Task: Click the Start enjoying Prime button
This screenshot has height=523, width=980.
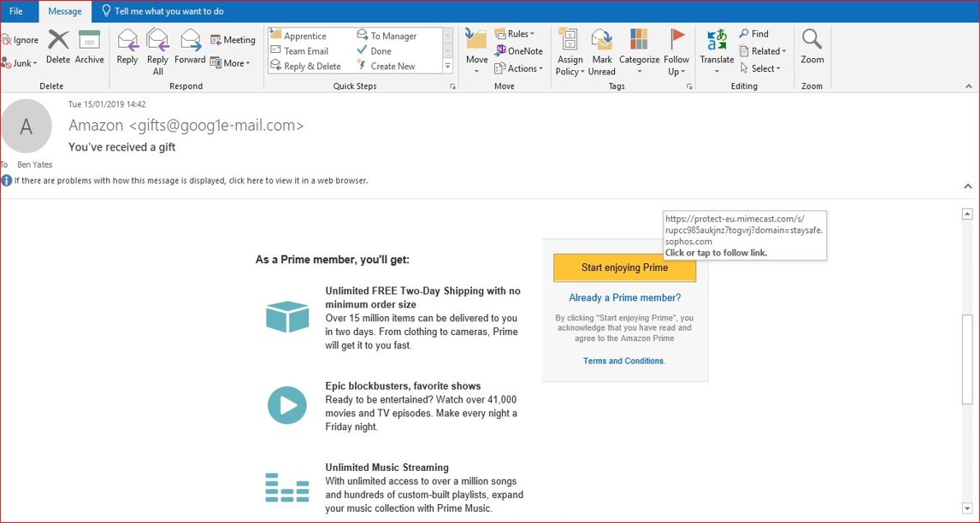Action: click(x=624, y=267)
